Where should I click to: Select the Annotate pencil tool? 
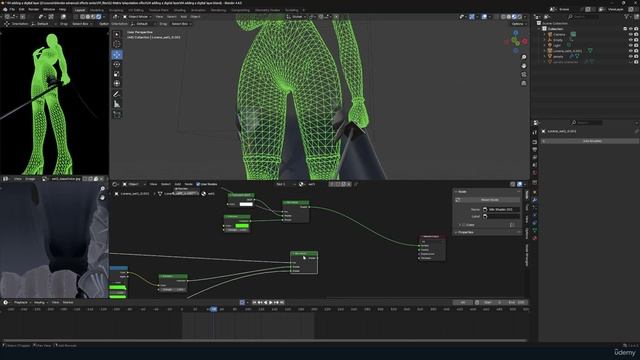point(117,94)
